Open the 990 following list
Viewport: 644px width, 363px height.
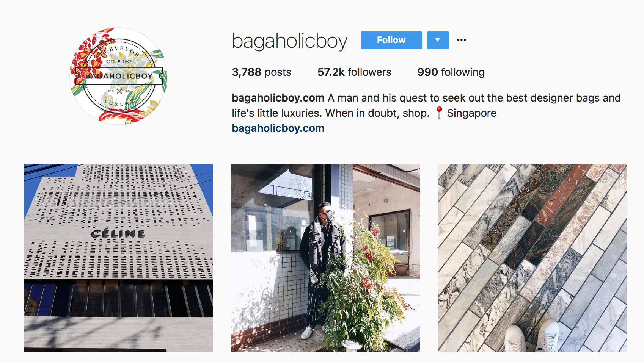[451, 72]
